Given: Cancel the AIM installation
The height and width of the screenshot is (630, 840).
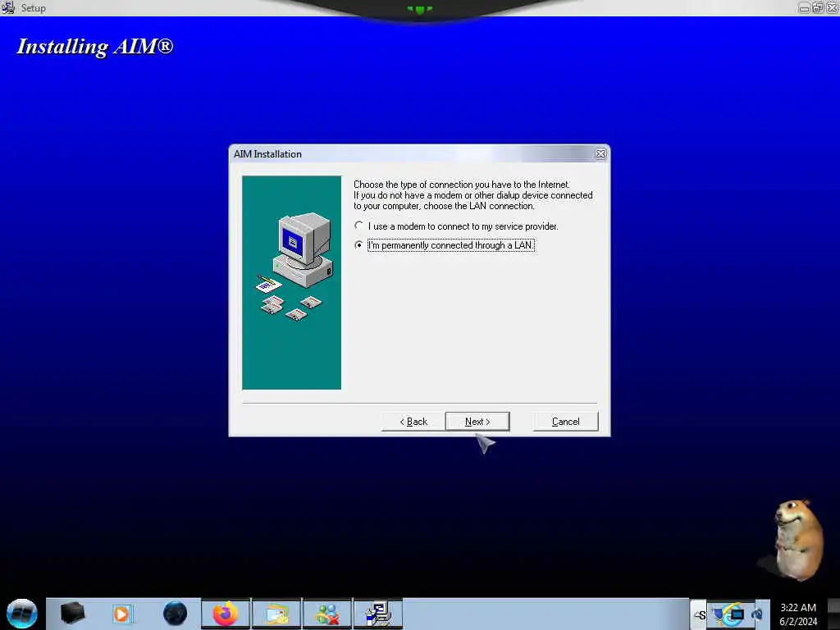Looking at the screenshot, I should (565, 422).
